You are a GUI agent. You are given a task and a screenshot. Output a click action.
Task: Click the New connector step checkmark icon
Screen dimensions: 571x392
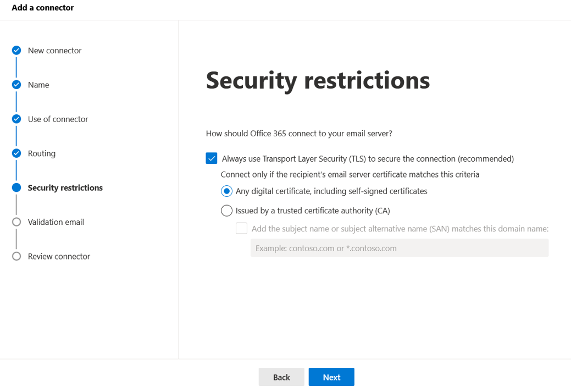coord(16,51)
